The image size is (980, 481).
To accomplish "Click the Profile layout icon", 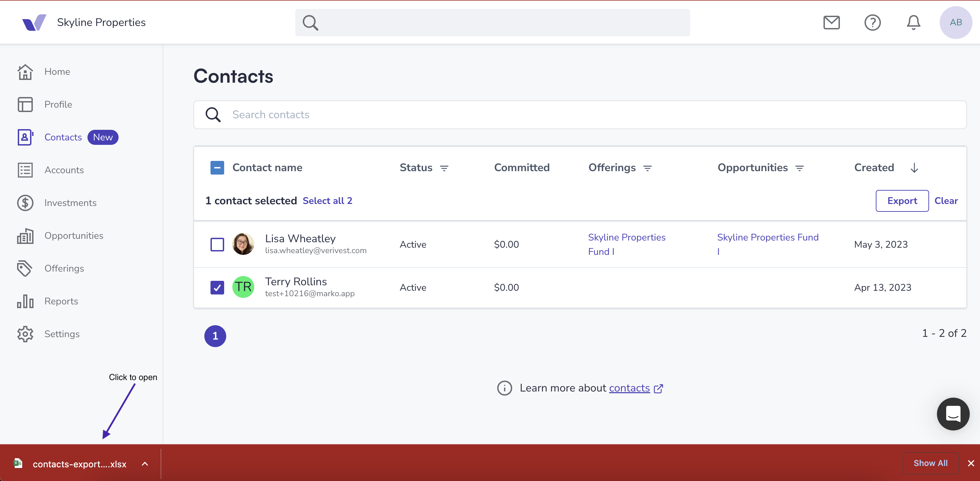I will pyautogui.click(x=25, y=105).
